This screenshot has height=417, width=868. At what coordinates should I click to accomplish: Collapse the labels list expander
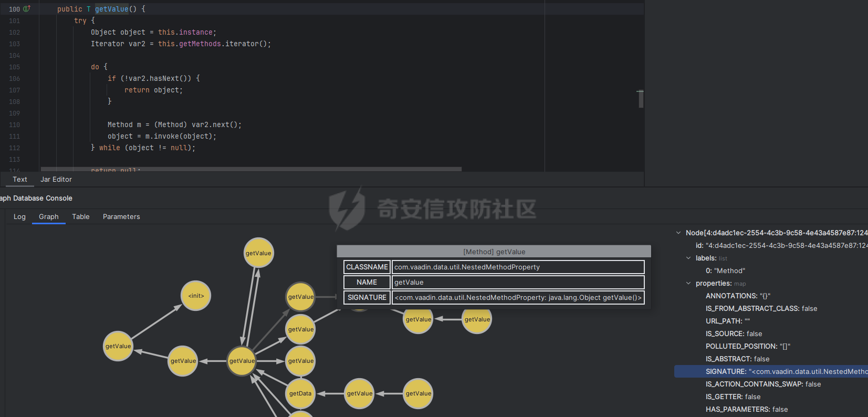(688, 258)
